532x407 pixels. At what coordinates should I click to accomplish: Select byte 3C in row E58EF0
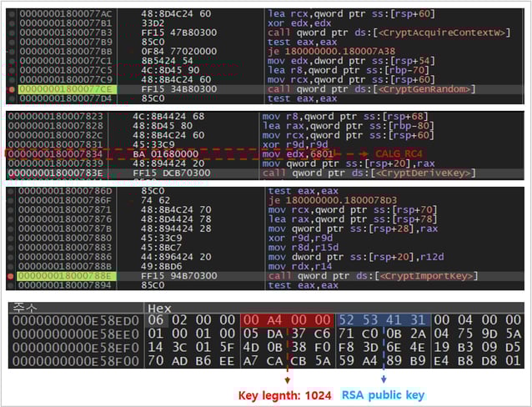[x=179, y=348]
